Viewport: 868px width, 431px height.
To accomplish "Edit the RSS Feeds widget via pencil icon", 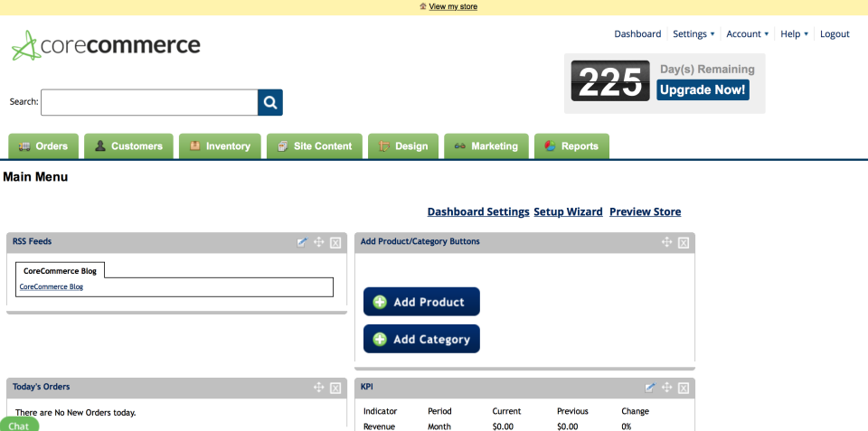I will coord(302,242).
